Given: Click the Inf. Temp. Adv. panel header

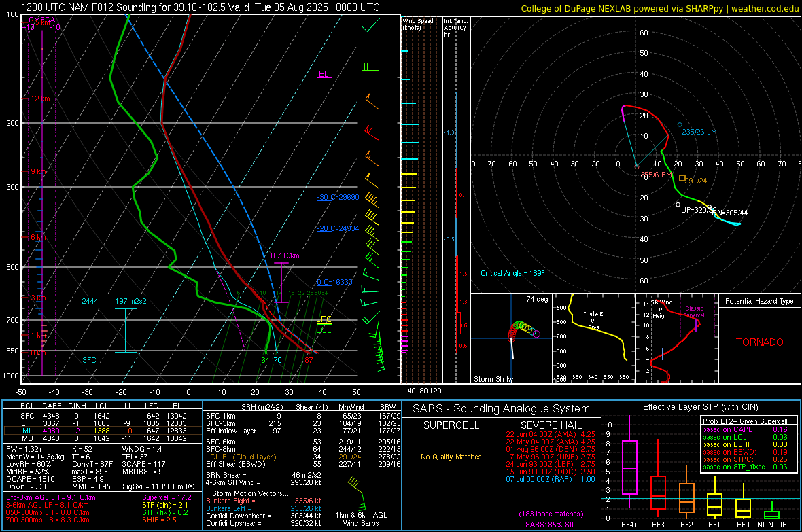Looking at the screenshot, I should pyautogui.click(x=455, y=28).
